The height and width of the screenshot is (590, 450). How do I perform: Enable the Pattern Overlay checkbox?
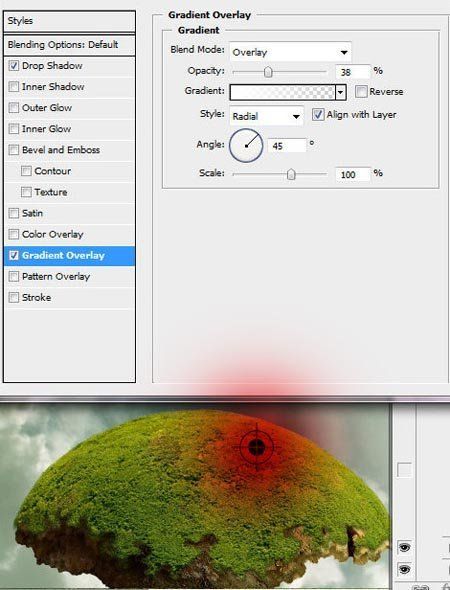click(x=14, y=277)
